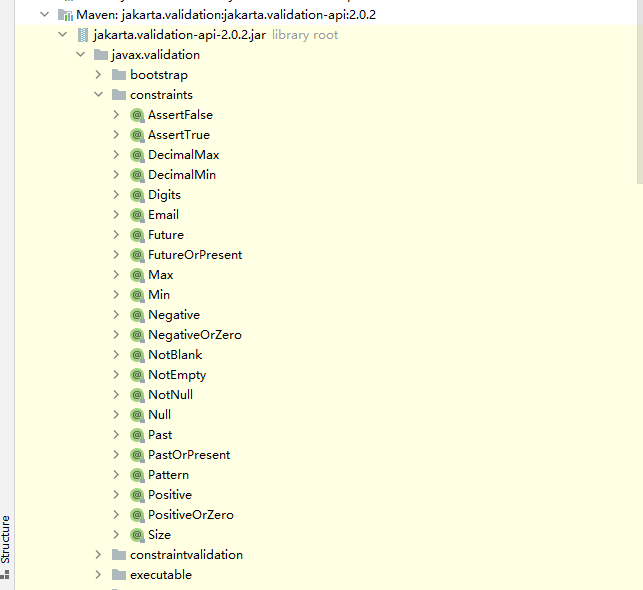Click the Email annotation icon

pos(137,215)
